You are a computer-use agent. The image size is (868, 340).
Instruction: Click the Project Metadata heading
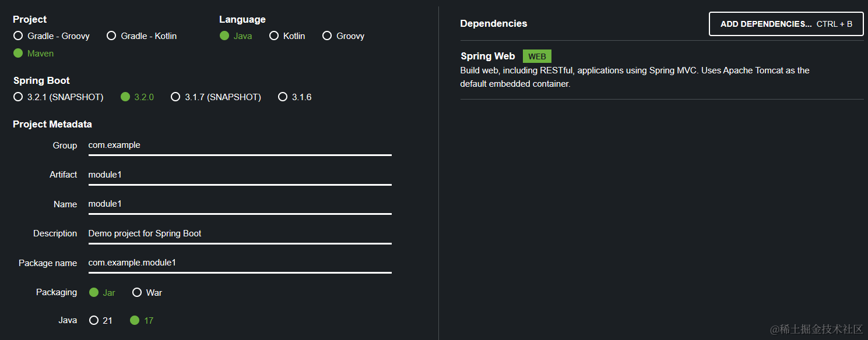[x=52, y=125]
